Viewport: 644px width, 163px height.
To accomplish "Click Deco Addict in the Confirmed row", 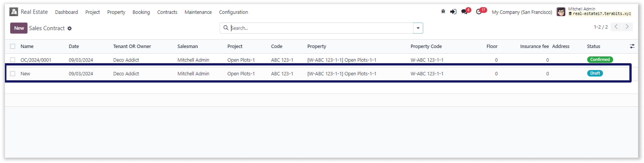I will pyautogui.click(x=126, y=60).
